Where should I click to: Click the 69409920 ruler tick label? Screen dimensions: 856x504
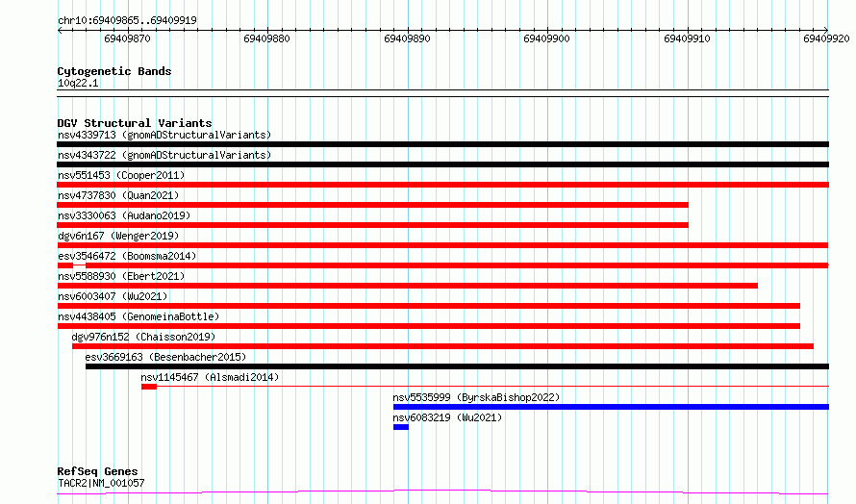pos(826,38)
